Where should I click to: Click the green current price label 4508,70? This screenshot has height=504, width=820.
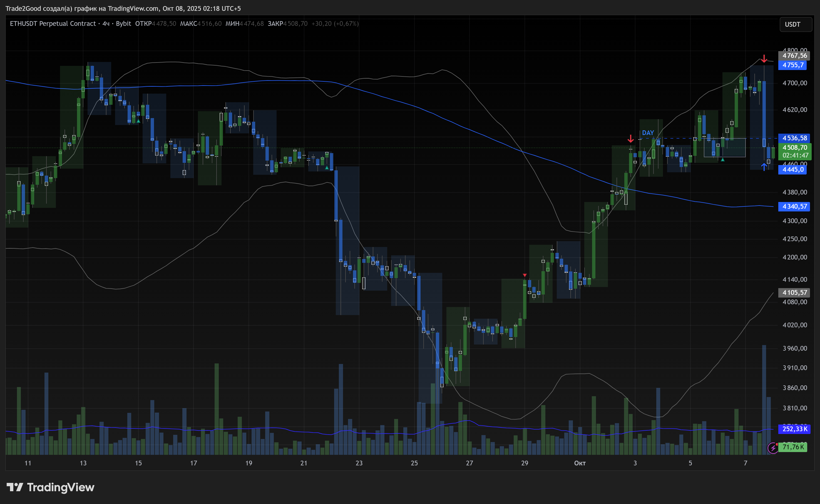794,148
